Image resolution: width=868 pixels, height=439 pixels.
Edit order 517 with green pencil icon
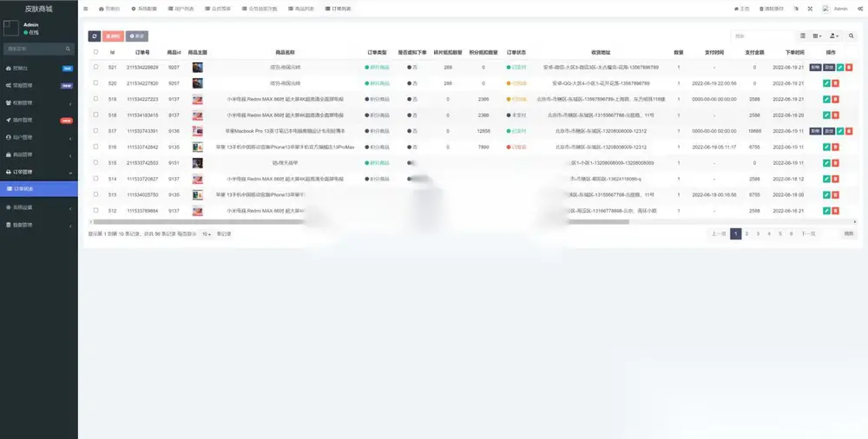pos(839,131)
